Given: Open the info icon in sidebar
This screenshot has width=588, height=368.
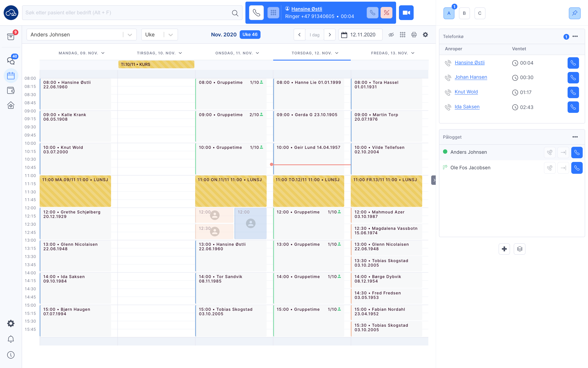Looking at the screenshot, I should pyautogui.click(x=11, y=355).
